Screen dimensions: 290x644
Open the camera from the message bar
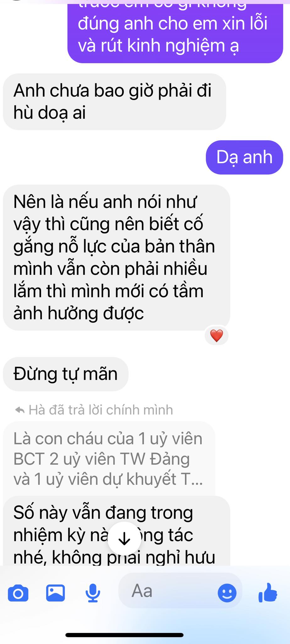click(x=18, y=593)
